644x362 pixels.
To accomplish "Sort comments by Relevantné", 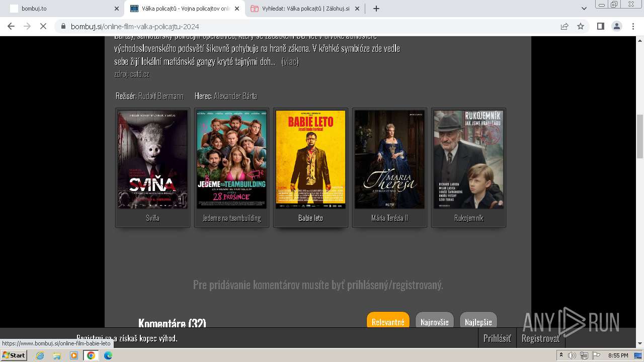I will [388, 321].
